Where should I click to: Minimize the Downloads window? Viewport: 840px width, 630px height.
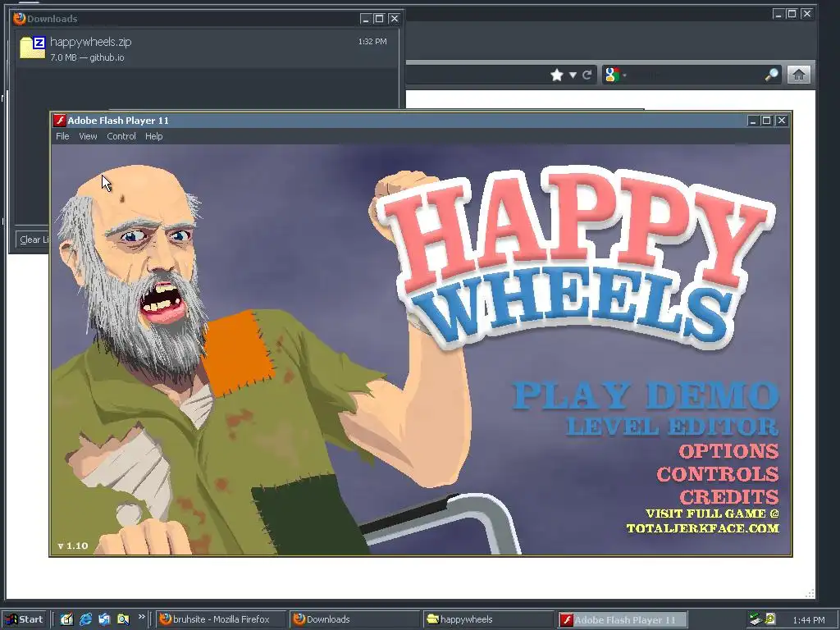365,19
